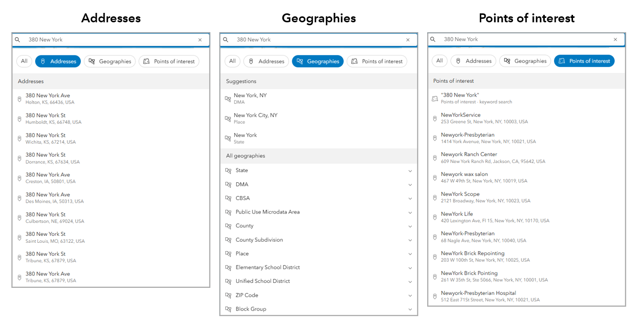Screen dimensions: 644x327
Task: Toggle the All filter in Geographies panel
Action: point(232,61)
